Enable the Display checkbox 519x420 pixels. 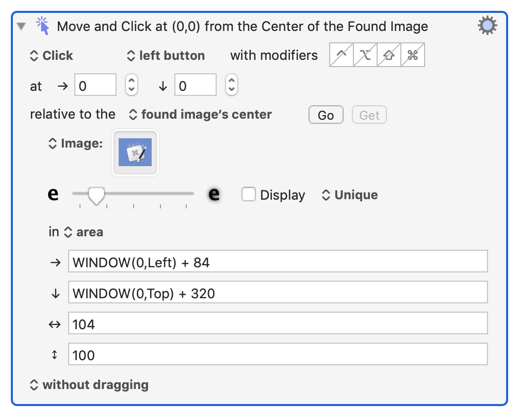point(249,195)
